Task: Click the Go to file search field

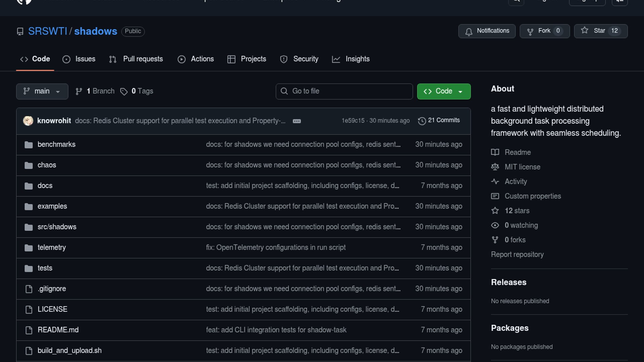Action: (344, 91)
